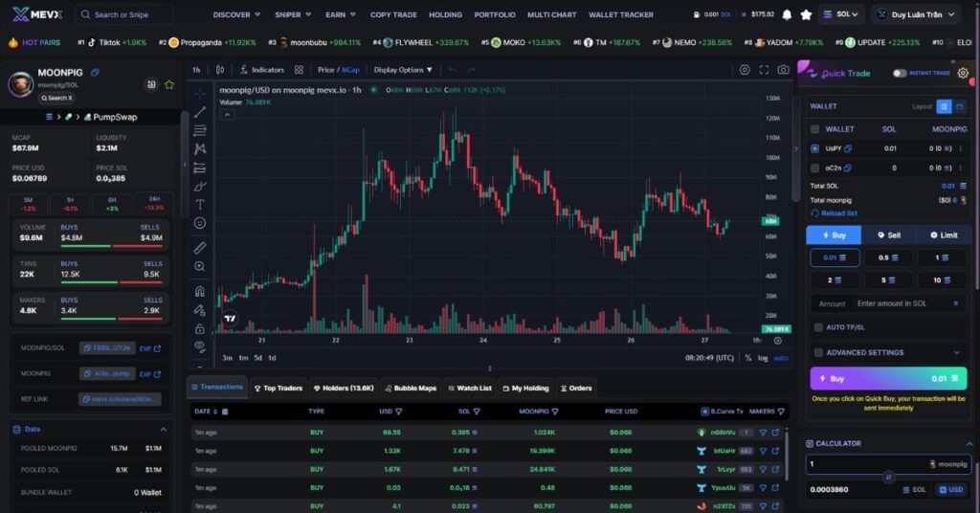
Task: Open Bubble Maps tab
Action: pyautogui.click(x=411, y=388)
